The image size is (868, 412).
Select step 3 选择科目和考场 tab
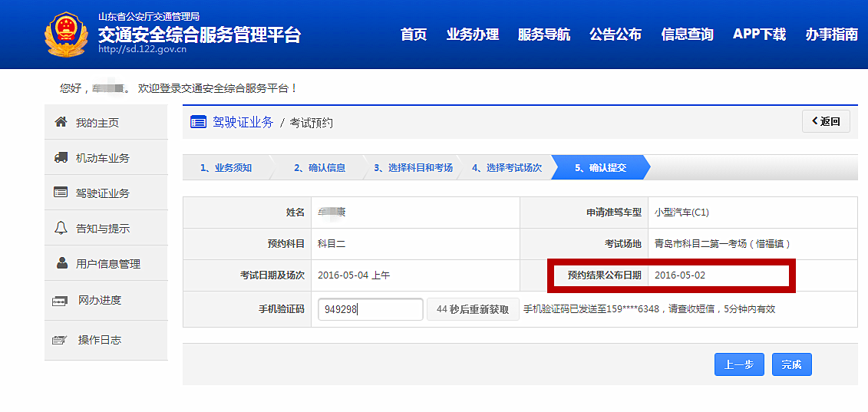pos(413,167)
